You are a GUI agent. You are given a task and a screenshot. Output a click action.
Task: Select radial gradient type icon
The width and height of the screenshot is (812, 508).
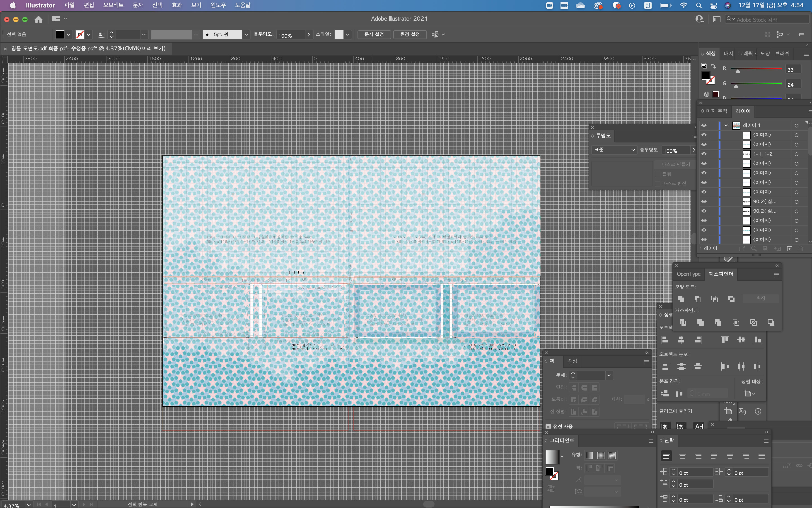pos(601,455)
